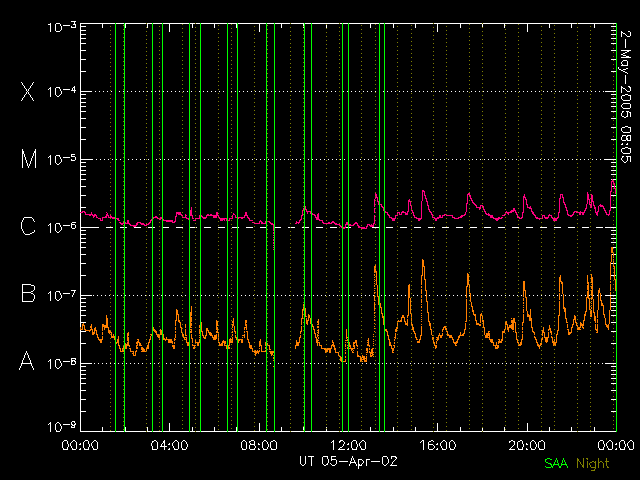Click the 10^-4 y-axis tick label

[62, 92]
